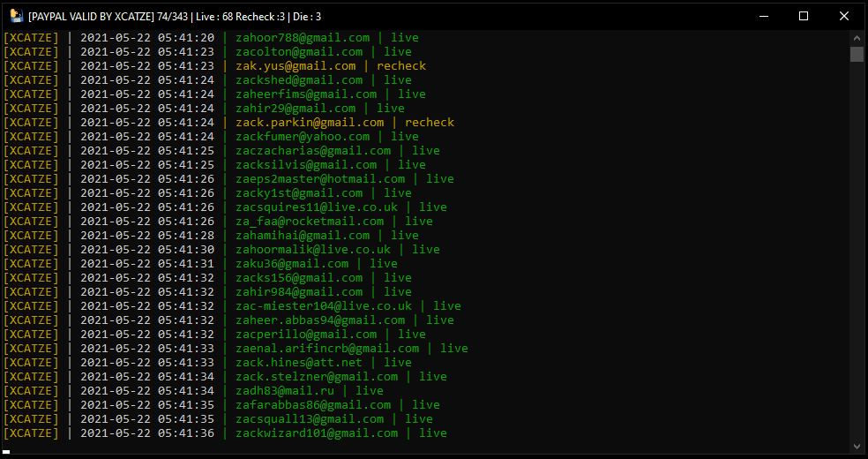Click the mail.ru address entry

tap(285, 391)
